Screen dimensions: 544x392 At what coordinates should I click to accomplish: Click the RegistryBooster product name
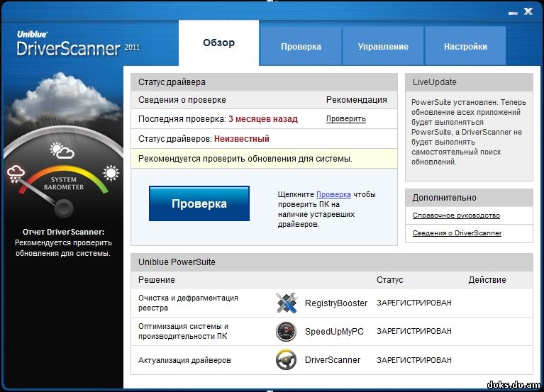(x=336, y=303)
